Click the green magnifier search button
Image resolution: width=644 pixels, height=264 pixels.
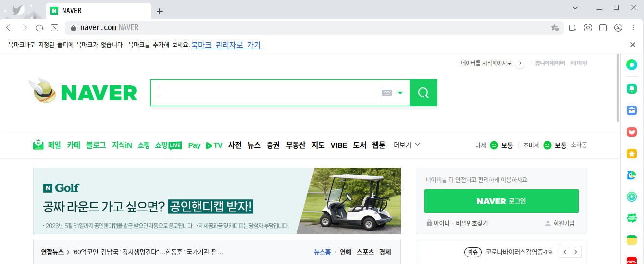coord(423,93)
